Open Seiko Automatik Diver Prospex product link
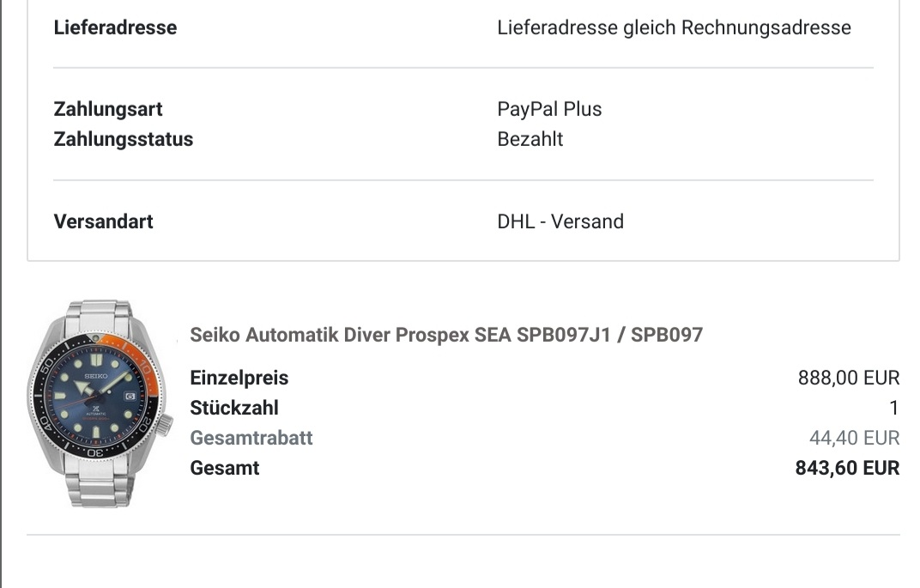The image size is (920, 588). click(x=446, y=335)
